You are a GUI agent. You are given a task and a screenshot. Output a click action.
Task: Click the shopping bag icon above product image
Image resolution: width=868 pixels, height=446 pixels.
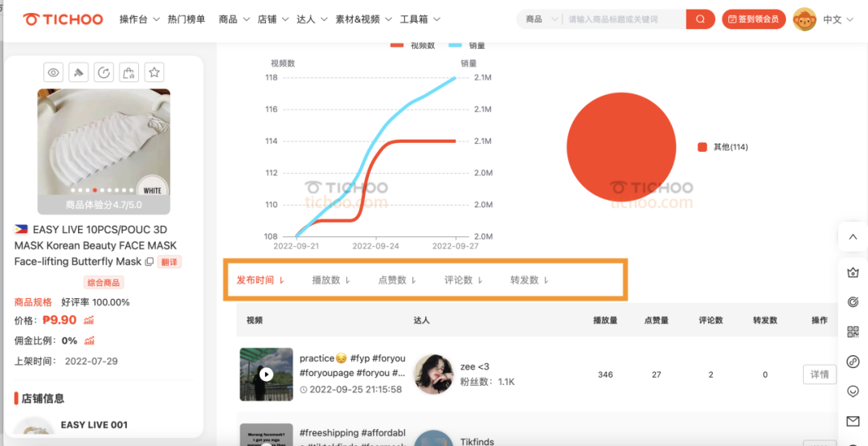click(x=129, y=72)
